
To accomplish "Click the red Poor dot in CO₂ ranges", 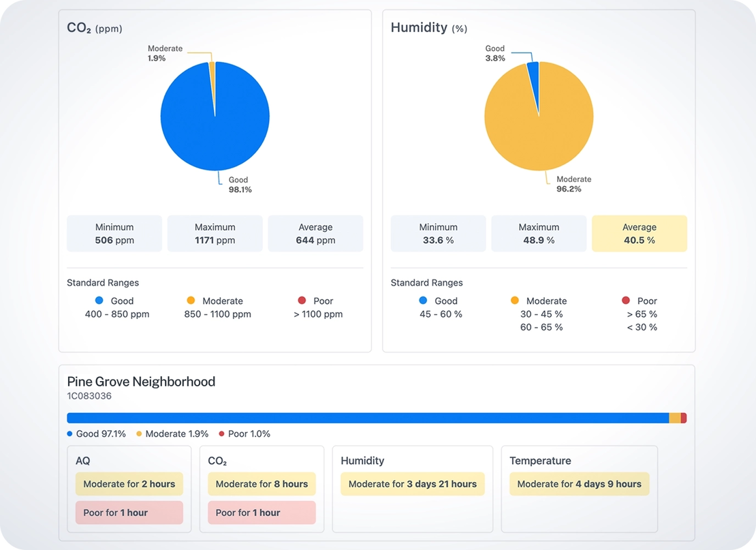I will pyautogui.click(x=302, y=301).
